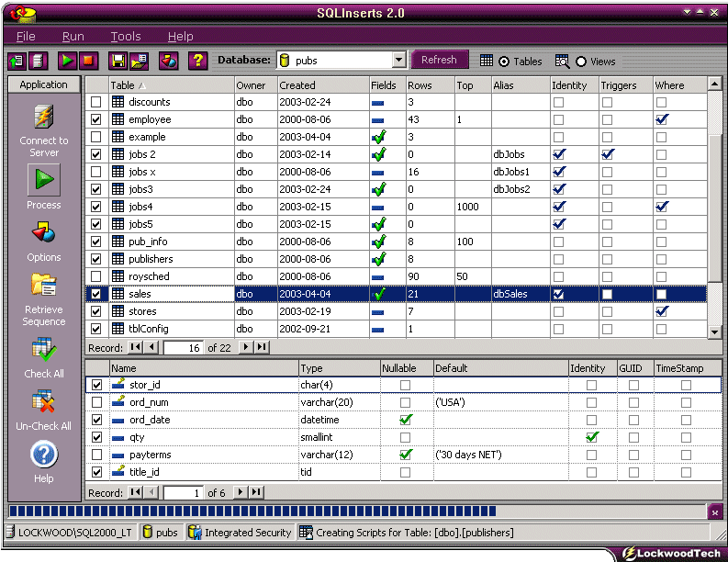The height and width of the screenshot is (562, 728).
Task: Click the orange Stop toolbar icon
Action: pos(88,61)
